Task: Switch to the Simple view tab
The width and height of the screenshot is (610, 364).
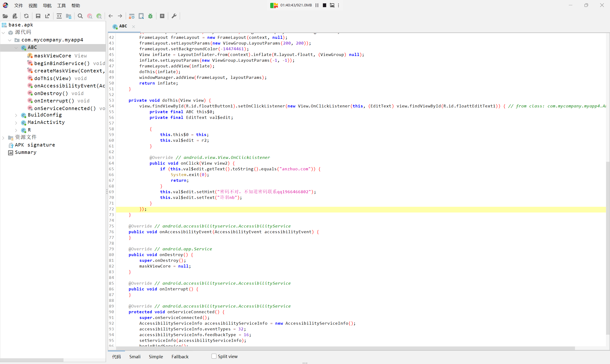Action: tap(156, 357)
